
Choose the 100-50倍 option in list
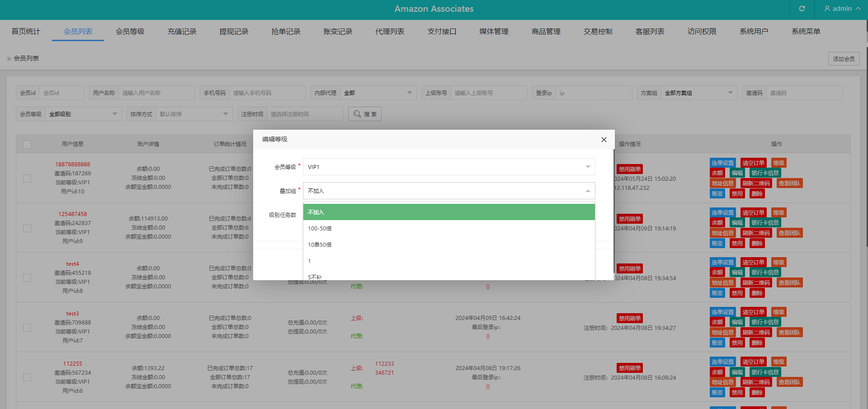click(x=320, y=229)
